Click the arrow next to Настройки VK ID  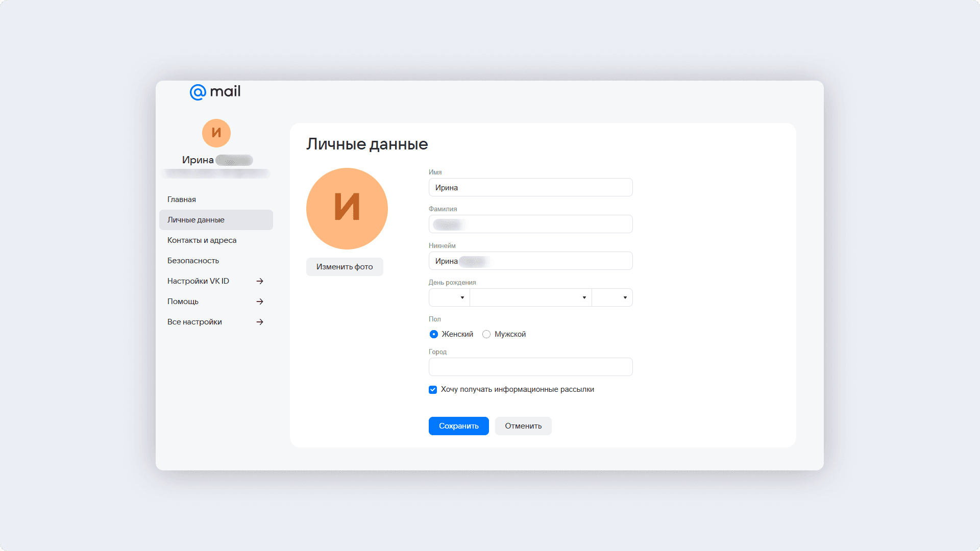click(260, 281)
